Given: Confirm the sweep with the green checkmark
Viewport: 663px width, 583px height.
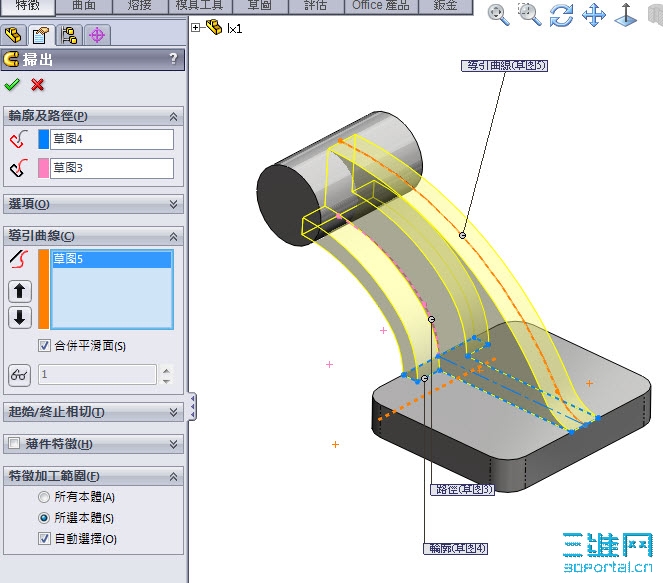Looking at the screenshot, I should click(x=12, y=85).
